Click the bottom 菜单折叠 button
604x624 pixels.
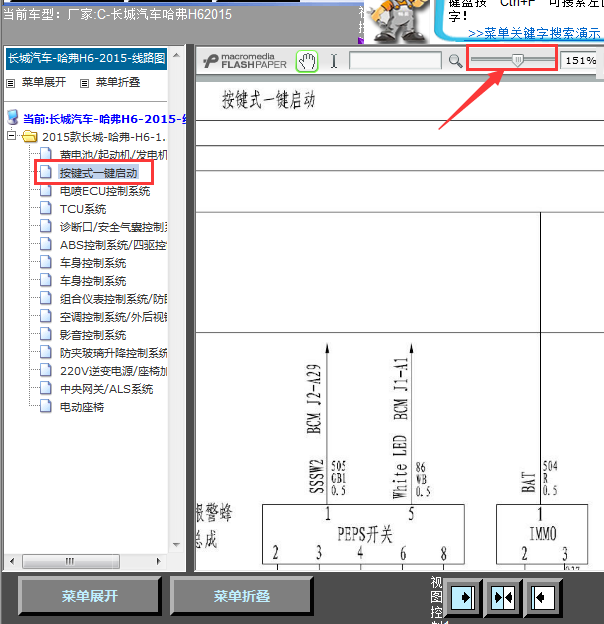242,596
